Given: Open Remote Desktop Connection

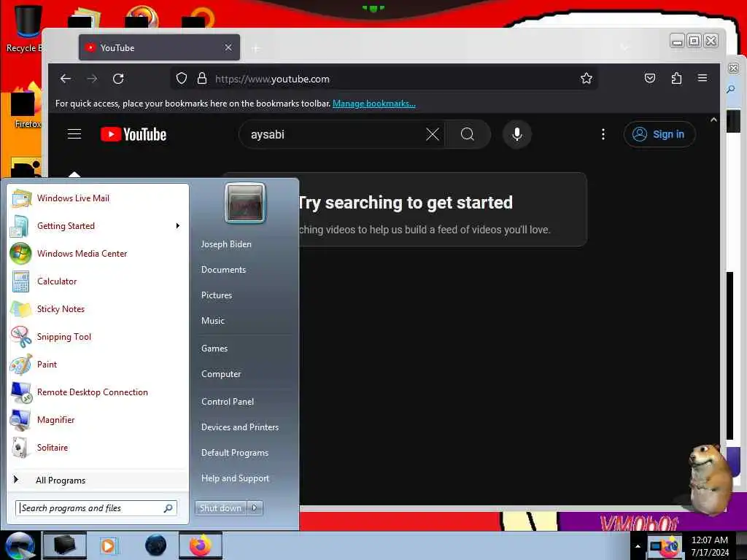Looking at the screenshot, I should pos(98,392).
